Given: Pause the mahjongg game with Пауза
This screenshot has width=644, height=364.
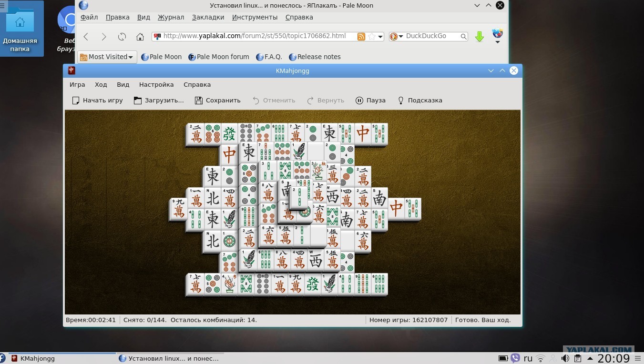Looking at the screenshot, I should tap(370, 101).
